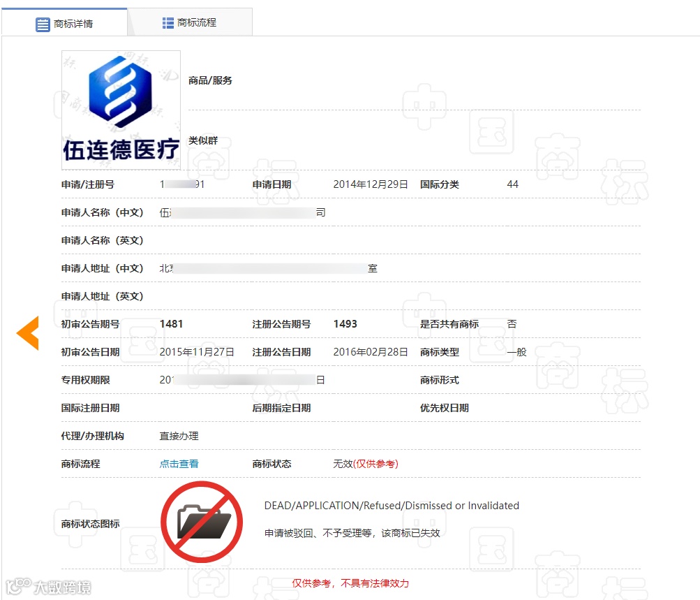The image size is (700, 600).
Task: Click the 申请人名称（中文） label
Action: click(x=102, y=212)
